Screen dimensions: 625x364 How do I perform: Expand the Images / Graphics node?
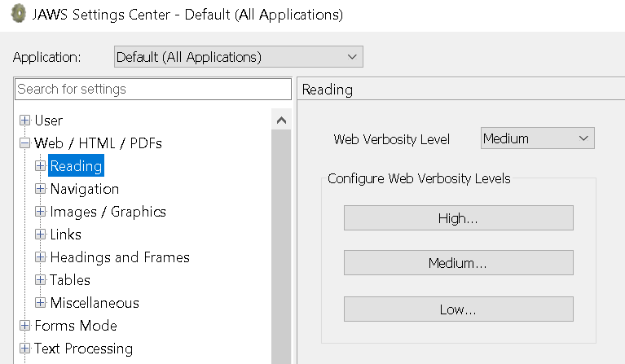click(40, 212)
